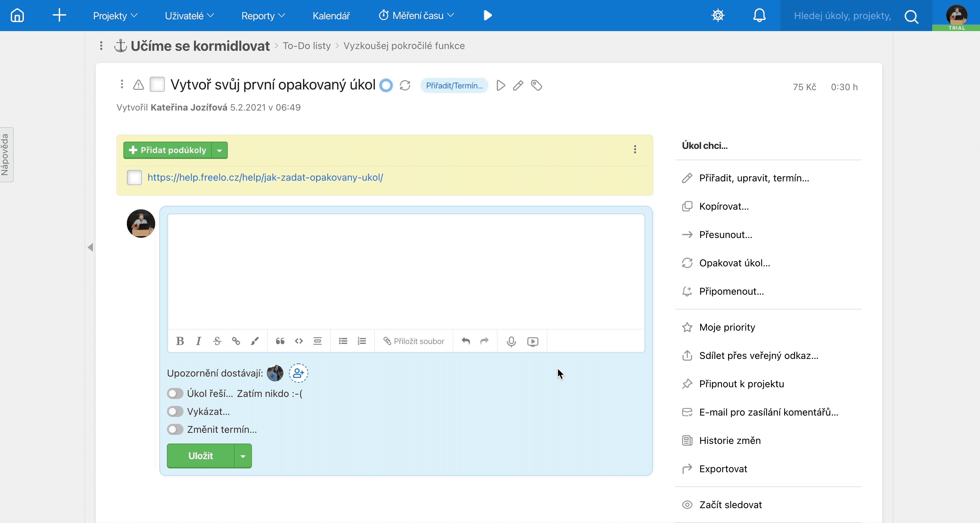
Task: Expand the Projekty menu
Action: click(x=115, y=16)
